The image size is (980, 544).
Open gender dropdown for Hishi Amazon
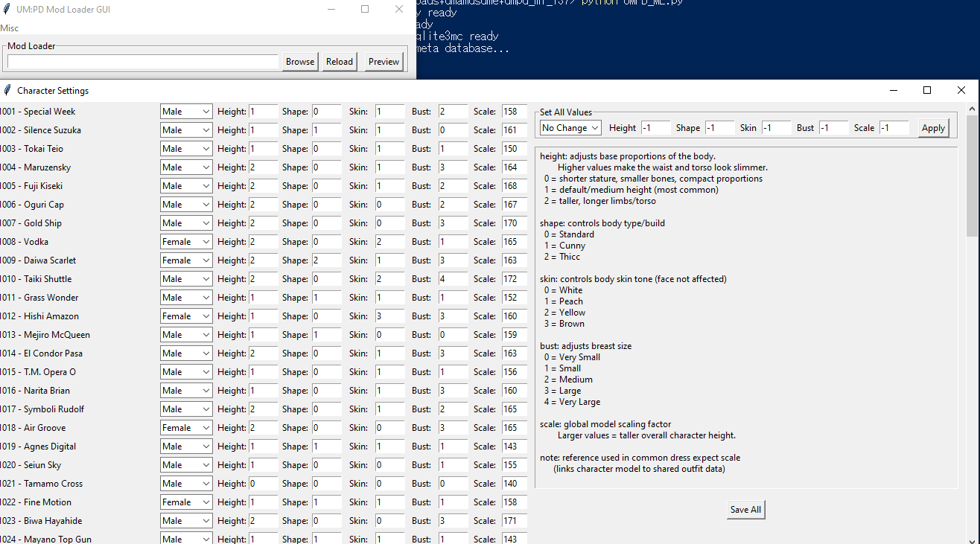click(x=186, y=316)
